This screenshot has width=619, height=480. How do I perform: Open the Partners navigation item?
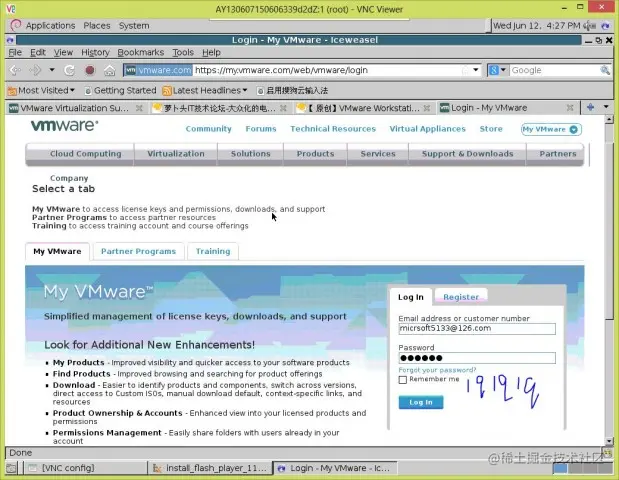point(557,154)
